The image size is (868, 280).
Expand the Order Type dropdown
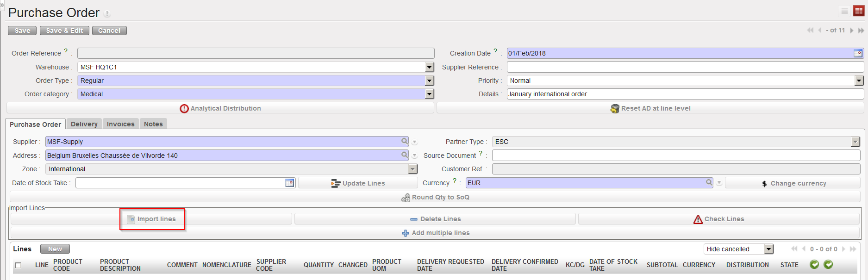point(430,81)
